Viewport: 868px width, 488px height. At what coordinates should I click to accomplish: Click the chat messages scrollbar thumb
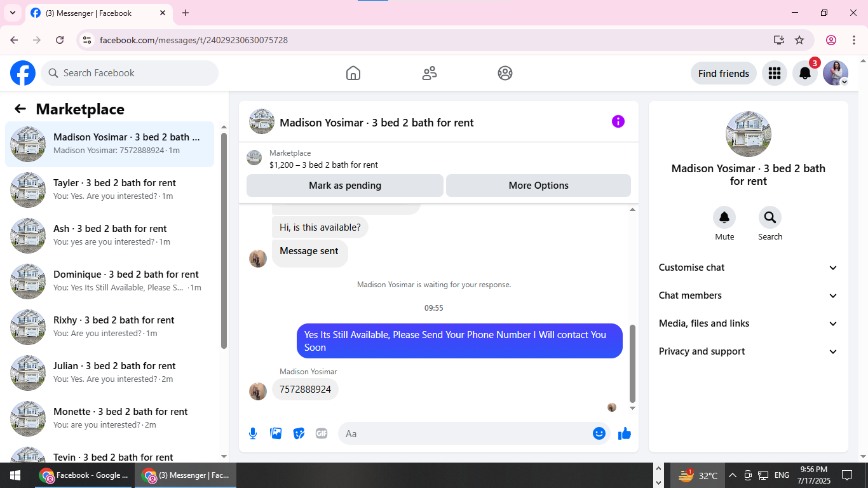coord(632,363)
